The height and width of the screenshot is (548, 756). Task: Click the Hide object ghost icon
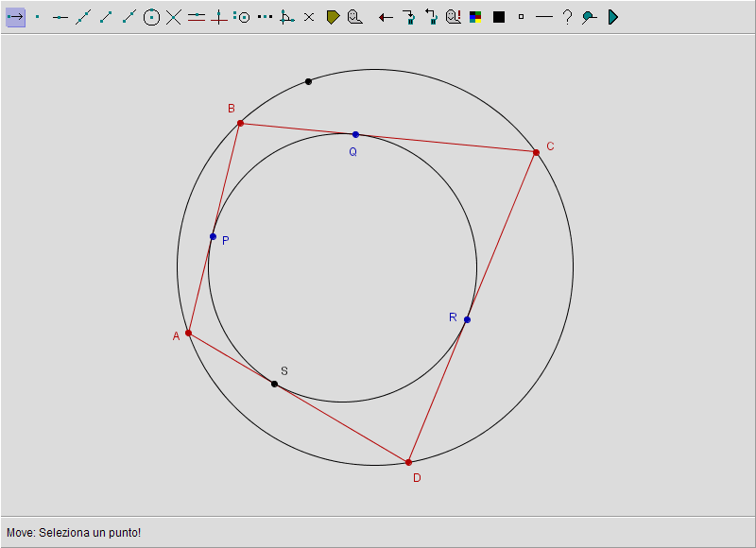coord(355,17)
